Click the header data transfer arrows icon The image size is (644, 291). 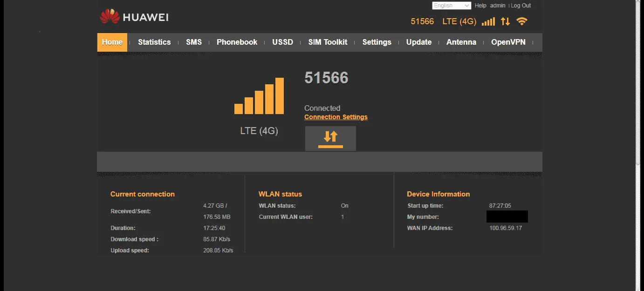pyautogui.click(x=506, y=21)
